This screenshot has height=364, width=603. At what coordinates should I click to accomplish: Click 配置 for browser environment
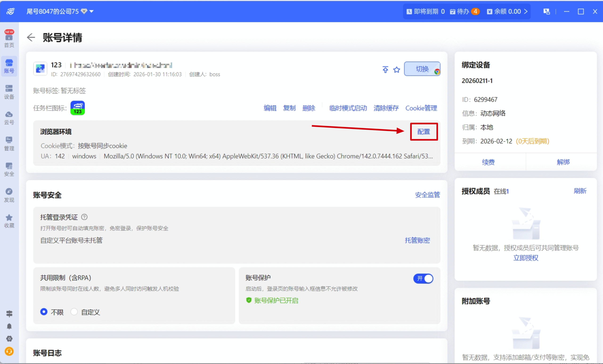(424, 132)
